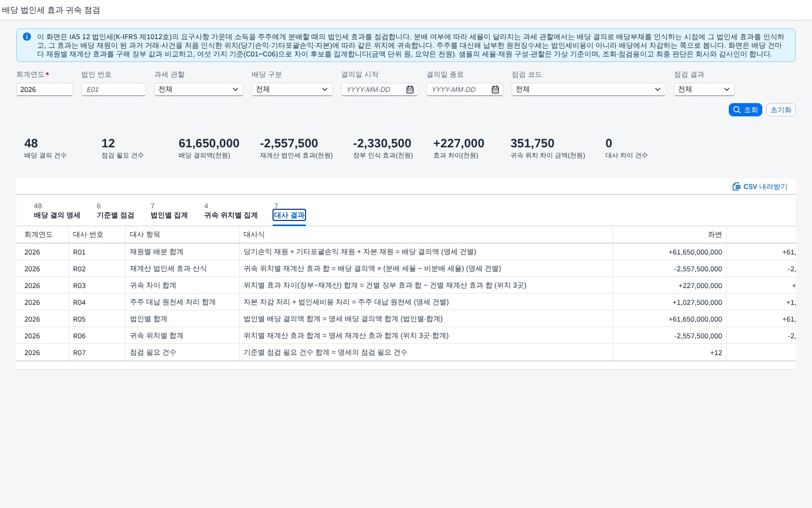Select row R02 재계산 법인세 효과 산식
Image resolution: width=812 pixels, height=508 pixels.
point(406,269)
